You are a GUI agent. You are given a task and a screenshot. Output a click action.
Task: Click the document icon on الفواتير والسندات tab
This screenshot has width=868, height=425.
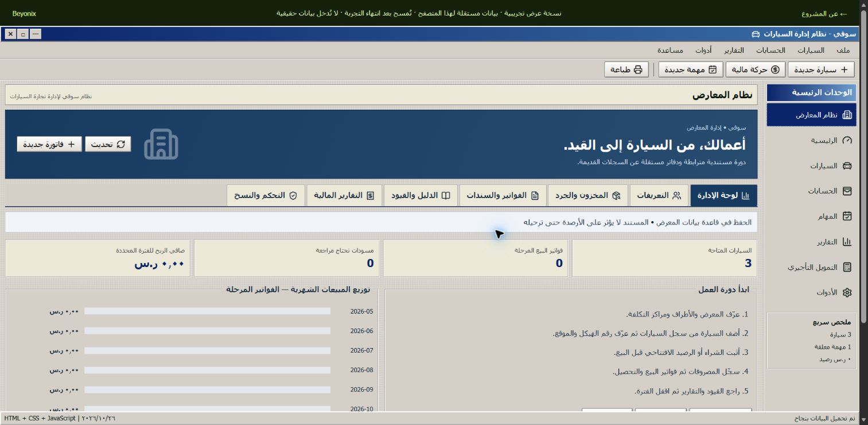[535, 195]
